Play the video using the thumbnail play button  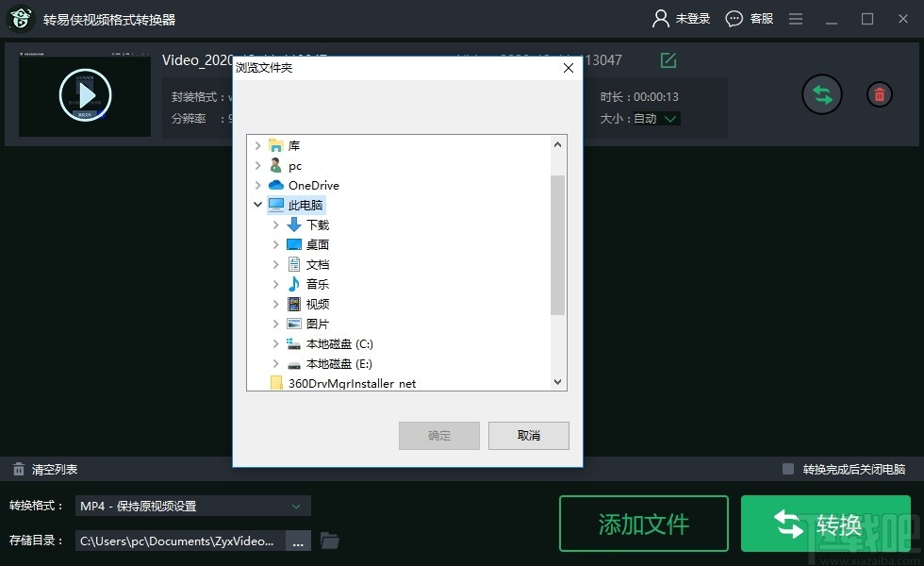point(84,94)
